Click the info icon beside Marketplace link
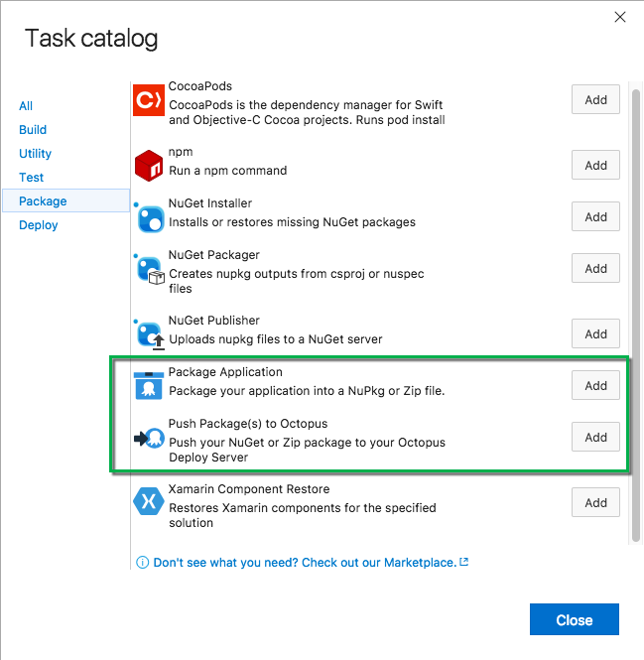 pyautogui.click(x=143, y=562)
